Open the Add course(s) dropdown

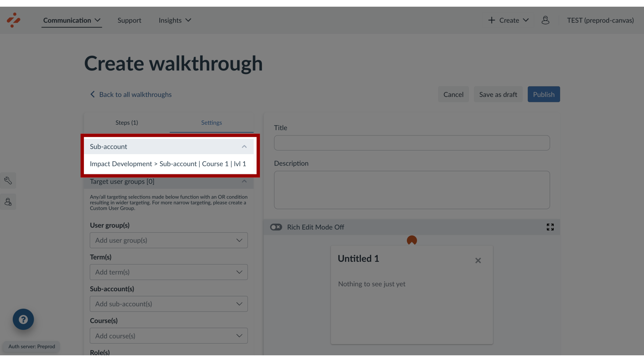point(168,336)
